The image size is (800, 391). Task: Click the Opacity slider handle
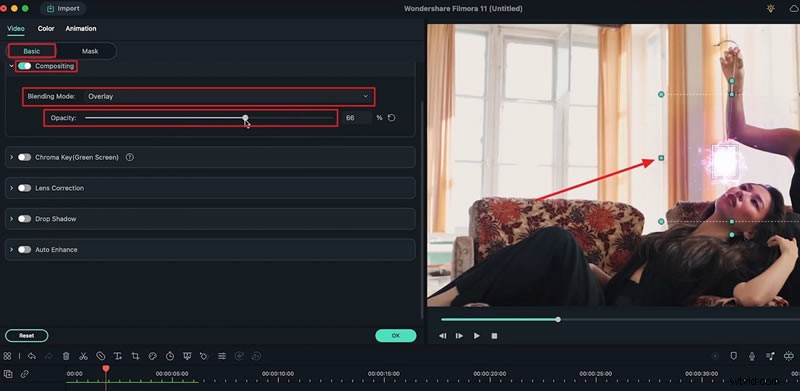click(245, 118)
